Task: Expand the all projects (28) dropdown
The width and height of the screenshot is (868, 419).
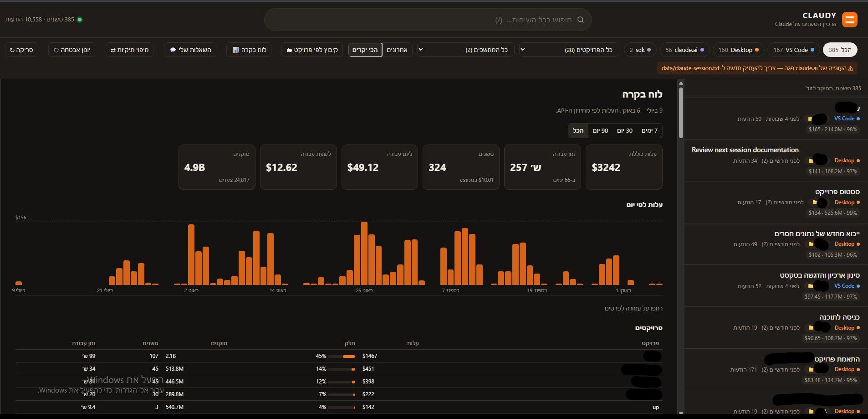Action: [x=569, y=50]
